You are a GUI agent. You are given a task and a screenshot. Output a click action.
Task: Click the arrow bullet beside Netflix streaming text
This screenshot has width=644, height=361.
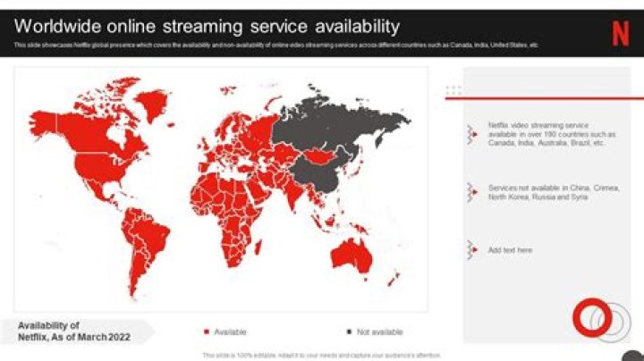pyautogui.click(x=472, y=134)
